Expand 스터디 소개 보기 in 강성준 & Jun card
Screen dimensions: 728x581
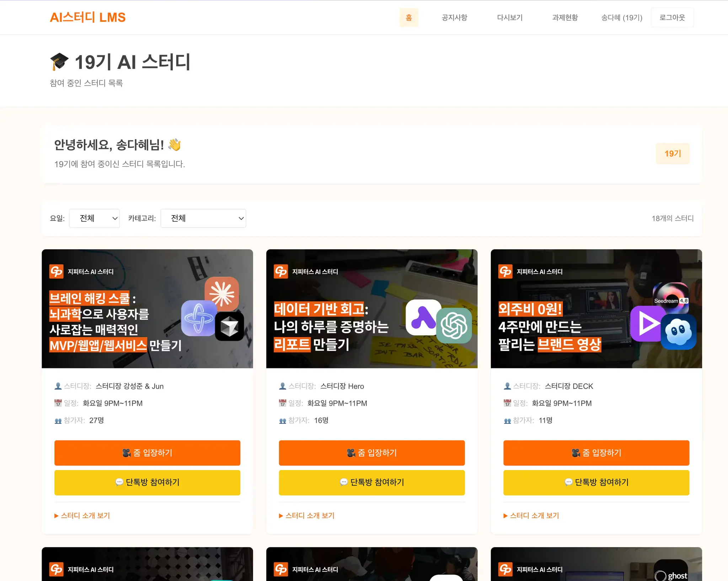click(x=82, y=516)
